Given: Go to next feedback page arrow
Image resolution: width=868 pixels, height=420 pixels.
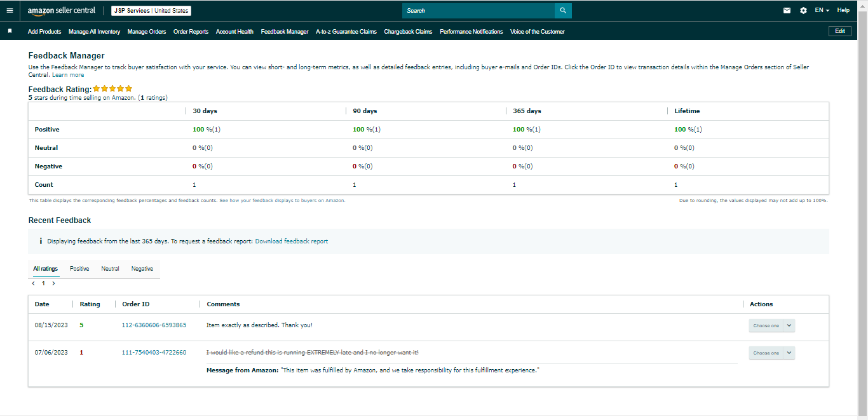Looking at the screenshot, I should (53, 283).
